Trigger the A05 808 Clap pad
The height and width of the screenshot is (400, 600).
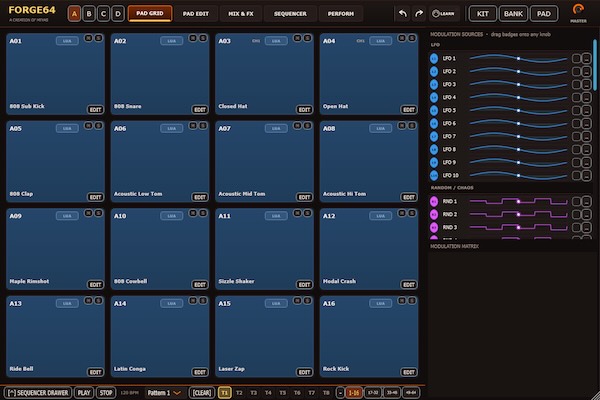(55, 162)
